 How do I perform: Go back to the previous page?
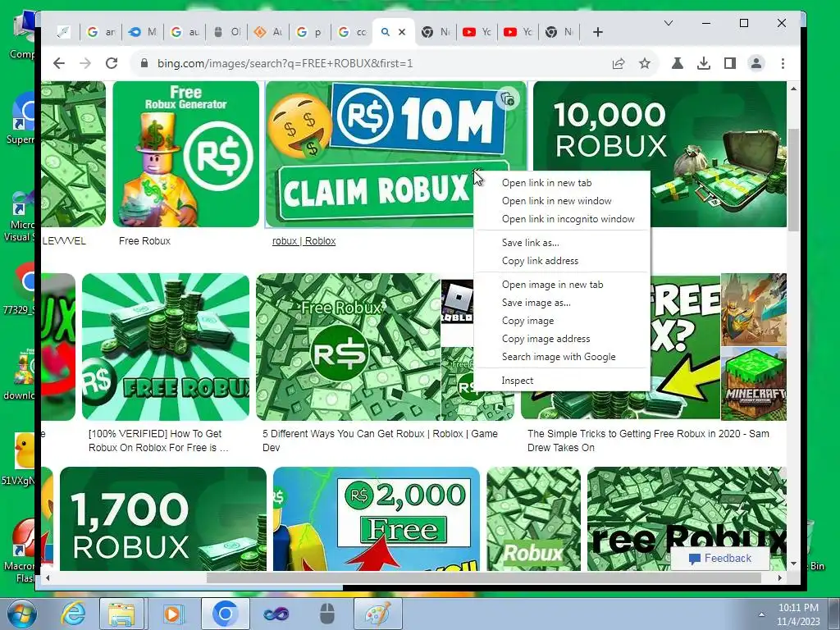point(59,63)
